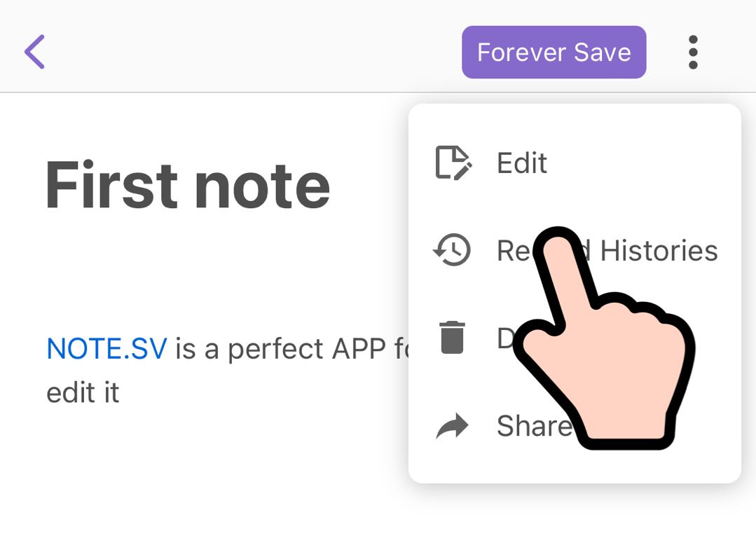Click the Edit pencil-on-page icon
The image size is (756, 550).
click(x=453, y=163)
